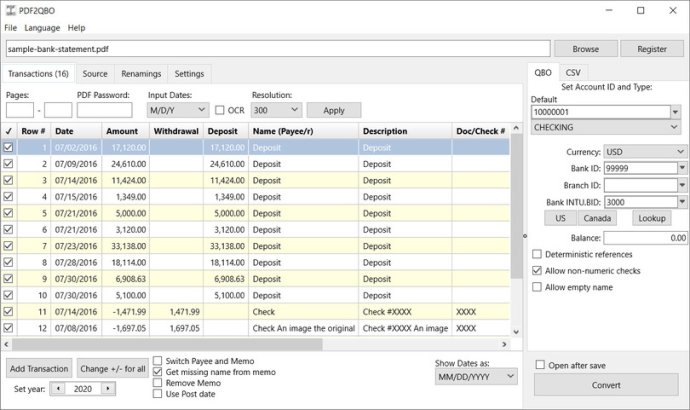
Task: Uncheck row 2 transaction checkbox
Action: point(8,164)
